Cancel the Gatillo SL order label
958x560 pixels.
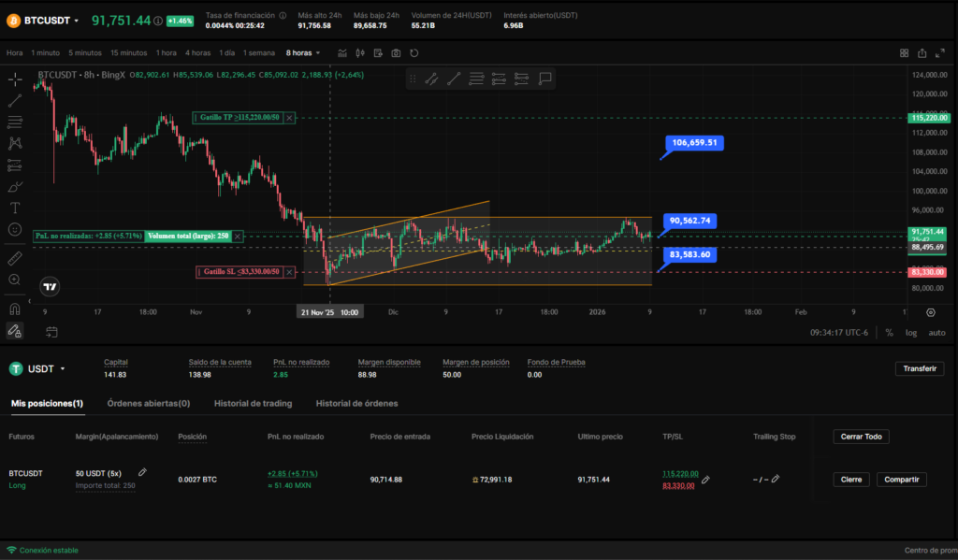290,272
